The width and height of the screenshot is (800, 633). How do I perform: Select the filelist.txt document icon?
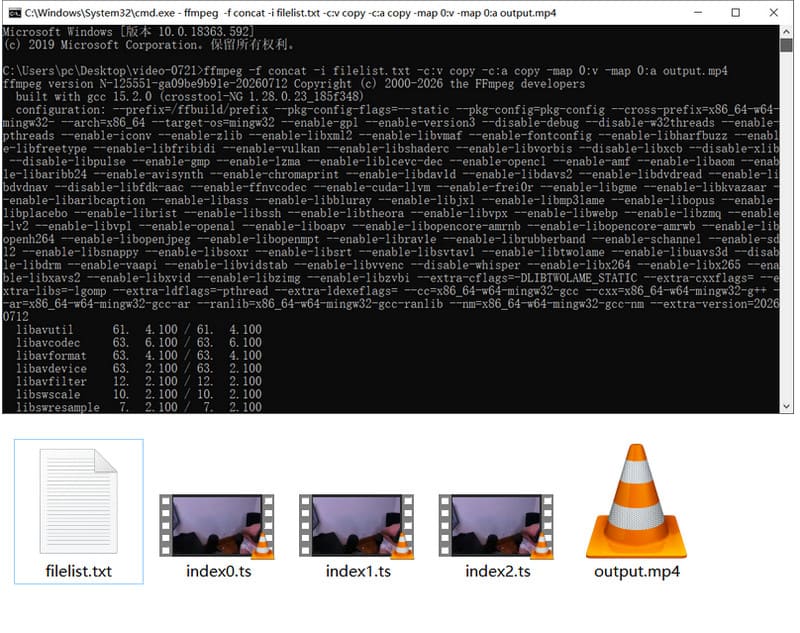pos(79,501)
